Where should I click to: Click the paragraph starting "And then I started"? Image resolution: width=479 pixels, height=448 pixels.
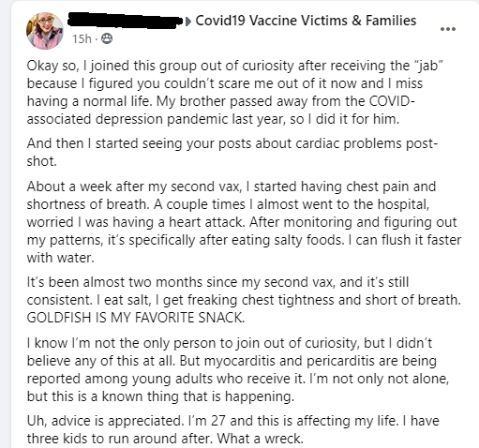pos(232,152)
